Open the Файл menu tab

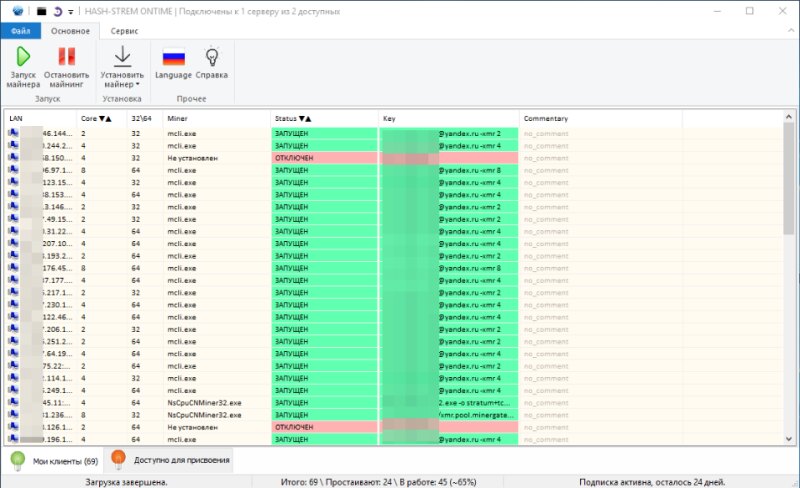pos(20,31)
